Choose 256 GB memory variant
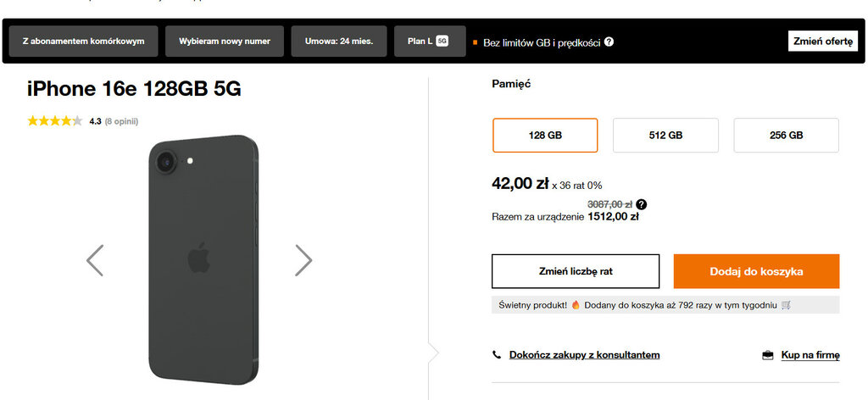This screenshot has height=400, width=868. coord(786,135)
